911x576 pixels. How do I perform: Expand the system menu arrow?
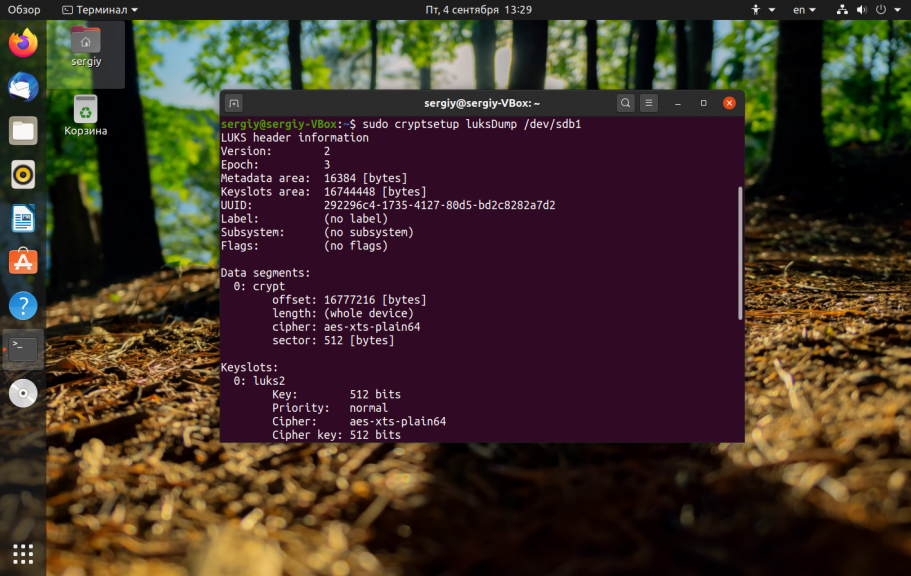pos(898,10)
